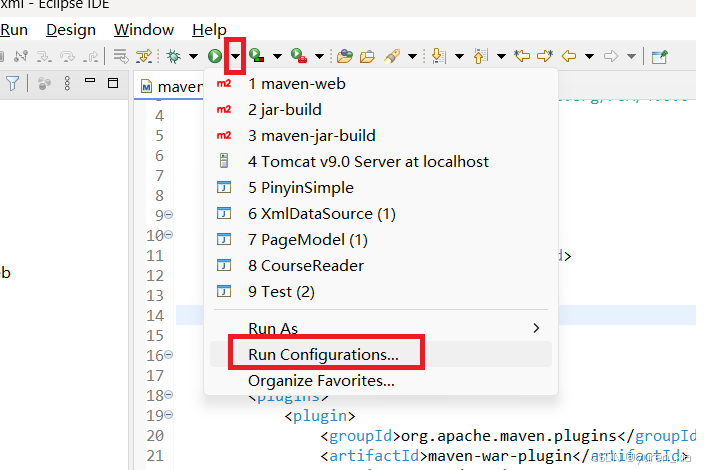Minimize the side panel view
The height and width of the screenshot is (470, 704).
[x=90, y=80]
